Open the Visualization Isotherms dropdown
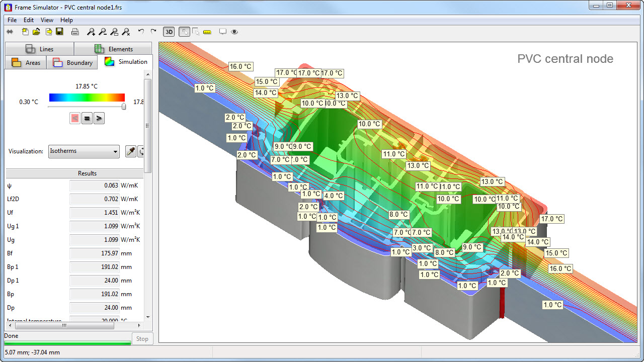 [84, 151]
